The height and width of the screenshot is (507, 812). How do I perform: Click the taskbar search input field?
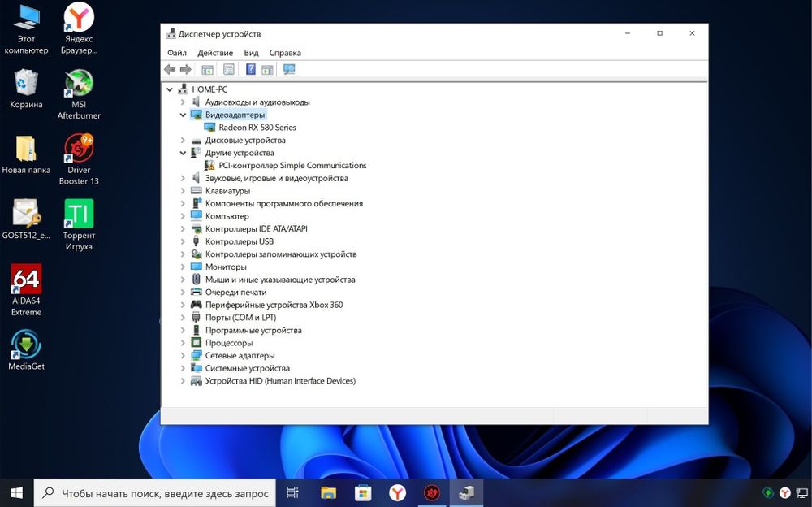(x=153, y=493)
